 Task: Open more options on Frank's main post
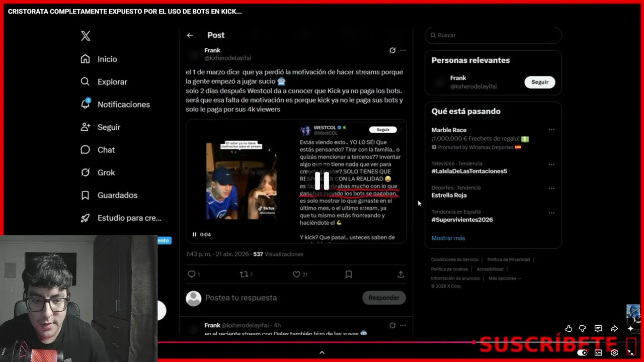[403, 50]
